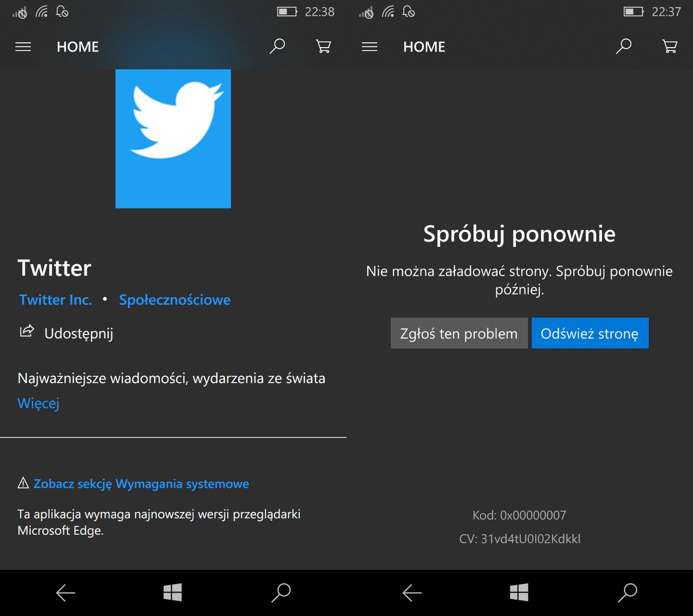Screen dimensions: 693x616
Task: Open shopping cart on the error page
Action: [670, 46]
